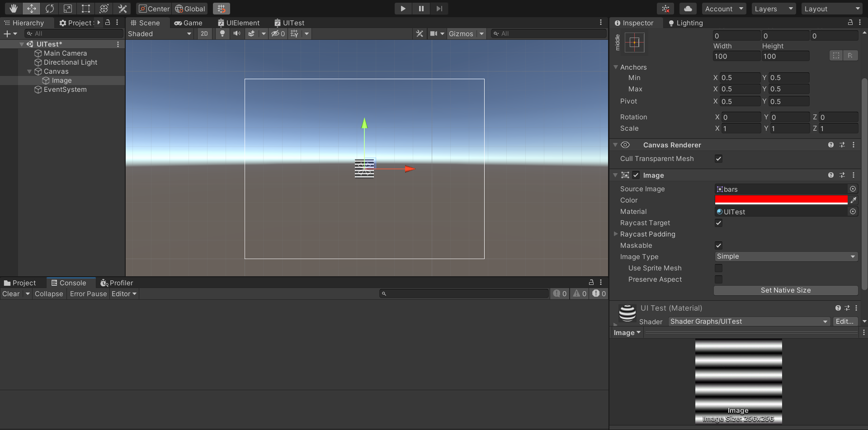Toggle scene lighting bulb icon
The width and height of the screenshot is (868, 430).
click(222, 33)
